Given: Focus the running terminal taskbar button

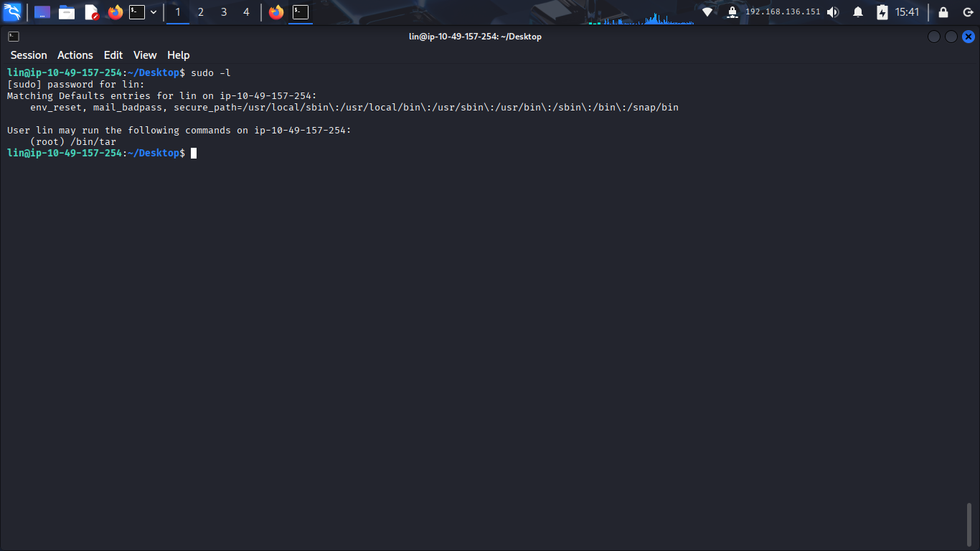Looking at the screenshot, I should tap(301, 12).
